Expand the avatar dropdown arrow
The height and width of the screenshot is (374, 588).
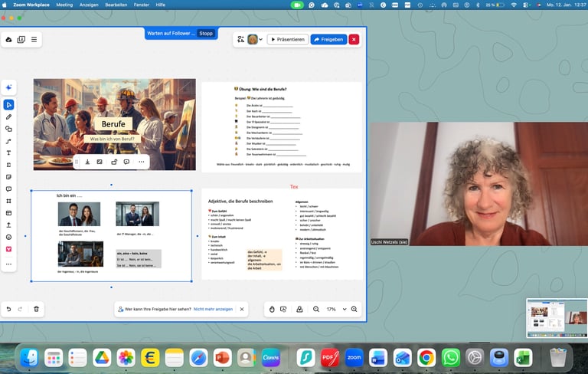click(x=260, y=39)
